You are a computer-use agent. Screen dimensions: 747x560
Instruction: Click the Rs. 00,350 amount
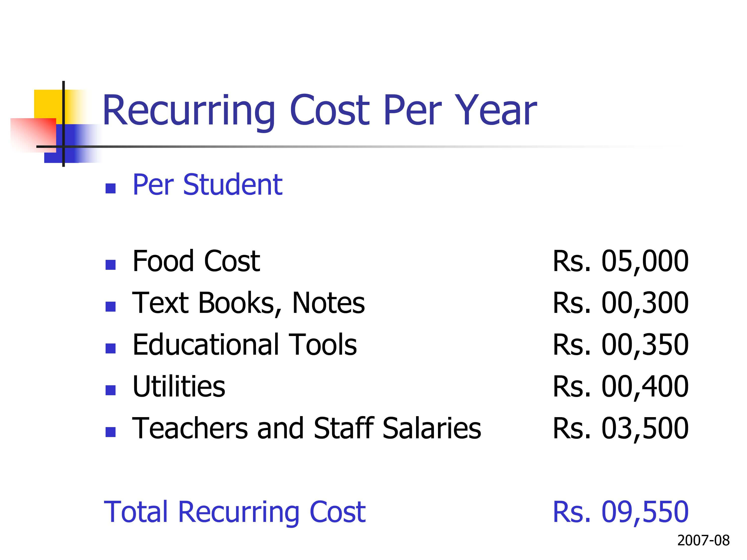coord(620,345)
